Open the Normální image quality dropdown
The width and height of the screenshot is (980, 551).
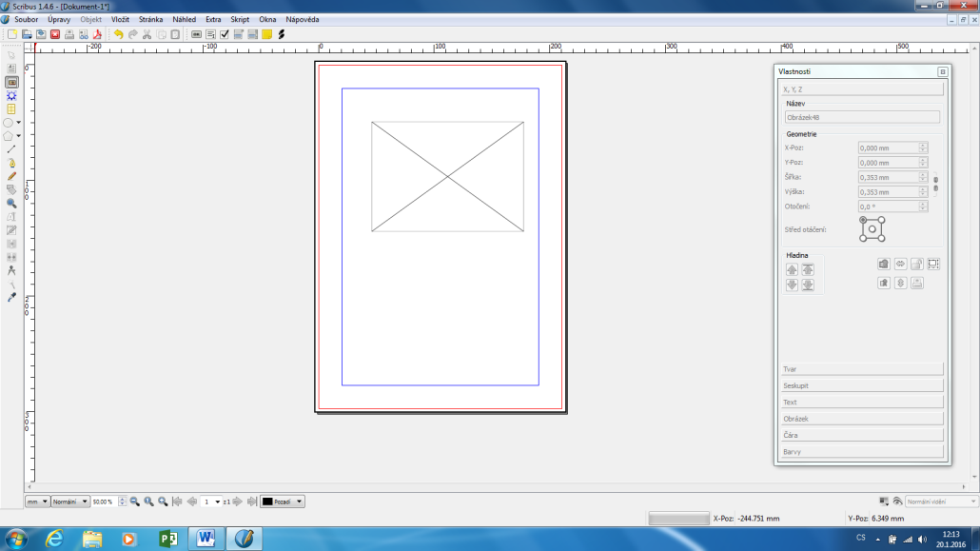click(x=70, y=502)
